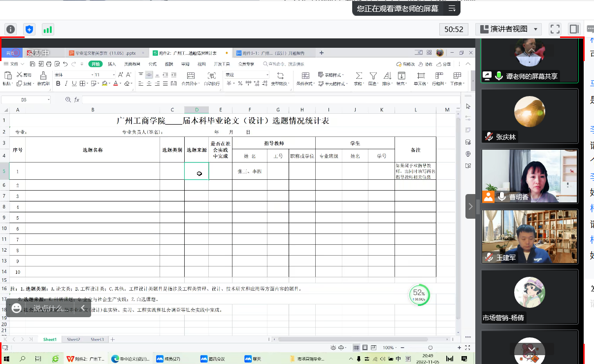Switch to the Sheet2 tab

[x=73, y=339]
